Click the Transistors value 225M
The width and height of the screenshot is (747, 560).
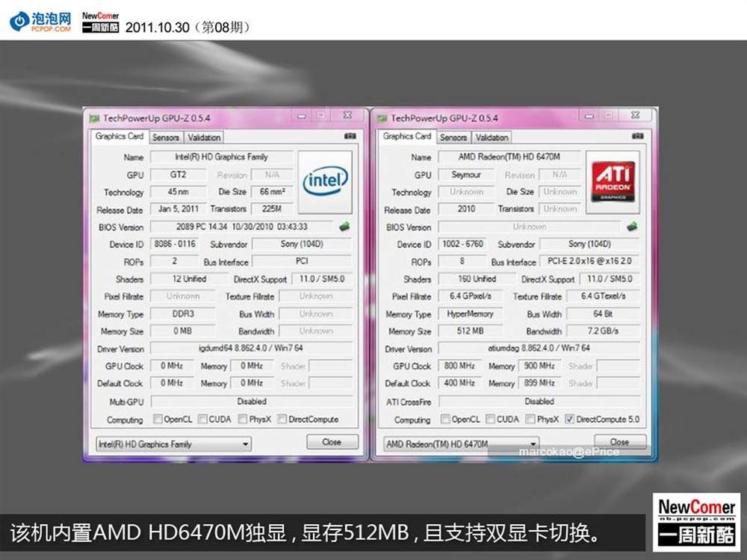tap(272, 209)
